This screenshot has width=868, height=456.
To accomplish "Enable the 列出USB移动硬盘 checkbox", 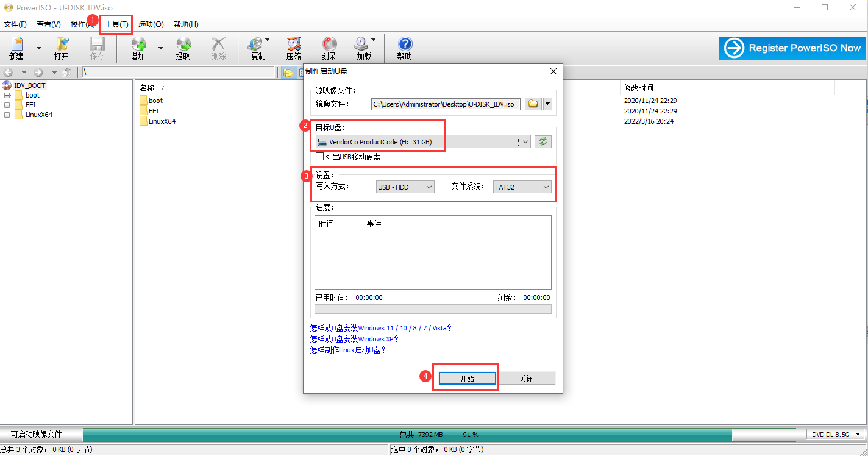I will pos(320,157).
